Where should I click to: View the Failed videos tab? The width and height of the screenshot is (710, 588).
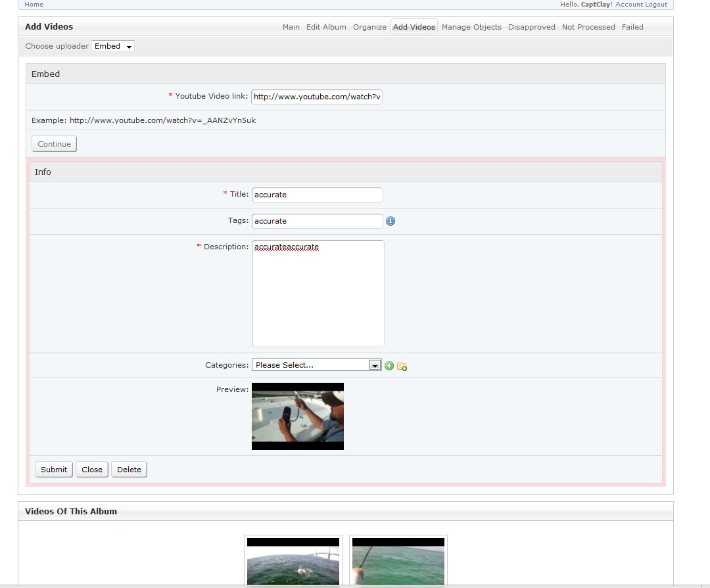click(x=632, y=27)
